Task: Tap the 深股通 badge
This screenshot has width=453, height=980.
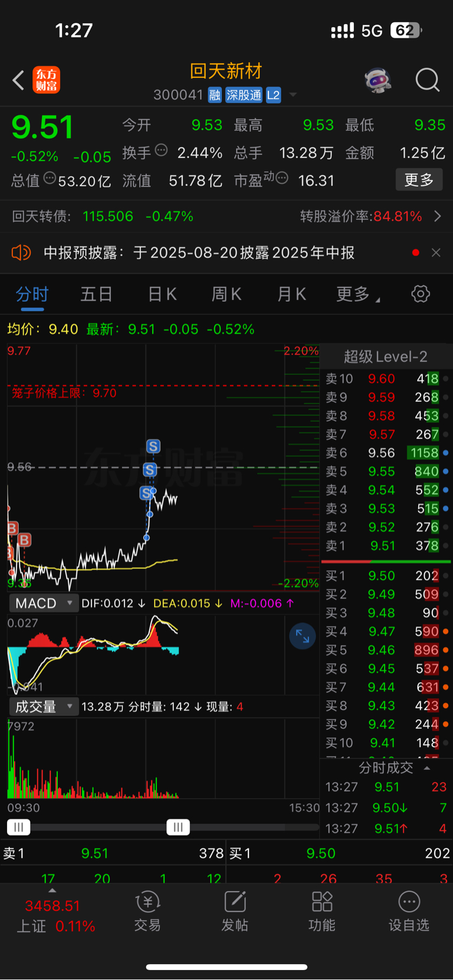Action: 244,95
